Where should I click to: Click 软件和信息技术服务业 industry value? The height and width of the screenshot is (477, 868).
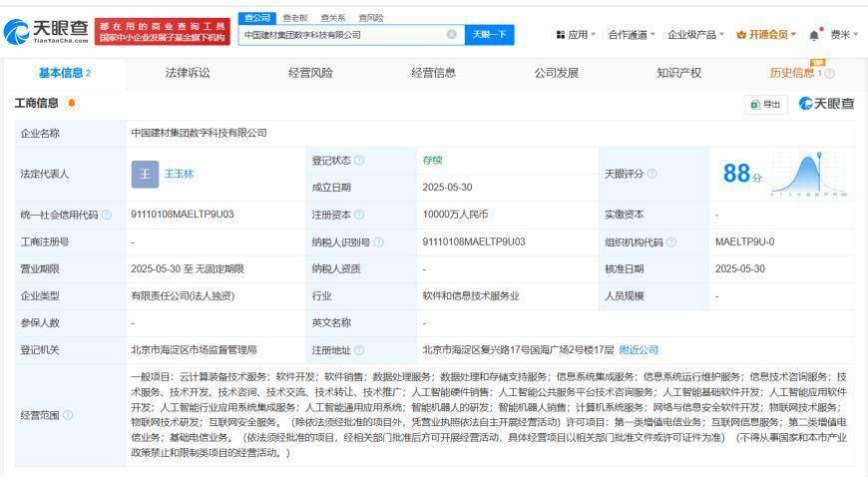pyautogui.click(x=471, y=295)
